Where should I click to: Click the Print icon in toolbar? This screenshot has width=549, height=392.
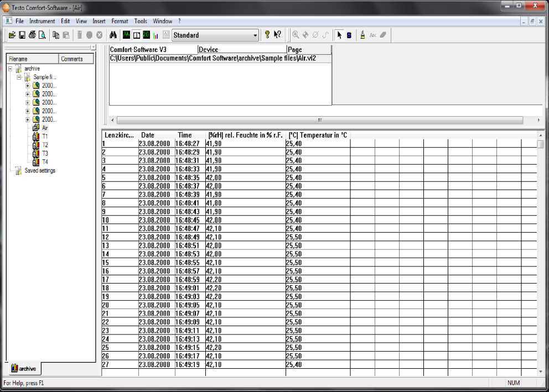pos(32,35)
